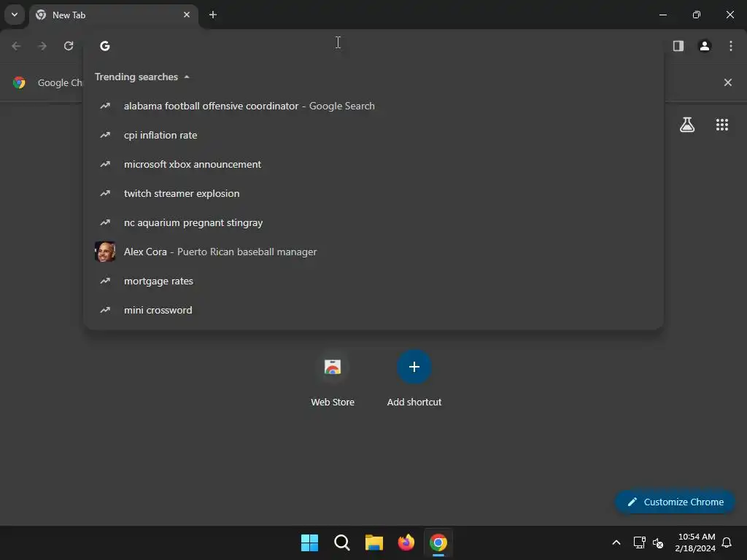The width and height of the screenshot is (747, 560).
Task: Click the browser back arrow
Action: [16, 46]
